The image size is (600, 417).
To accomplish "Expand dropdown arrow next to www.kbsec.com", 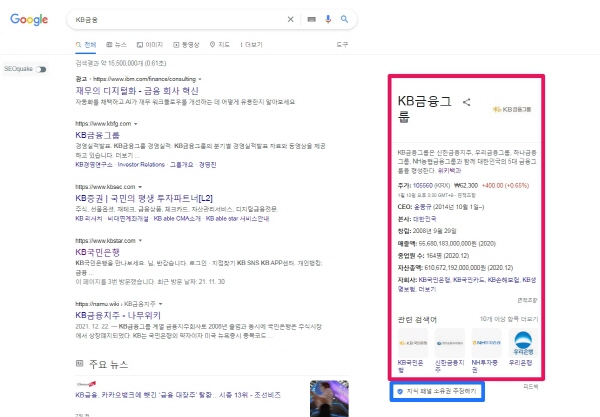I will [140, 187].
